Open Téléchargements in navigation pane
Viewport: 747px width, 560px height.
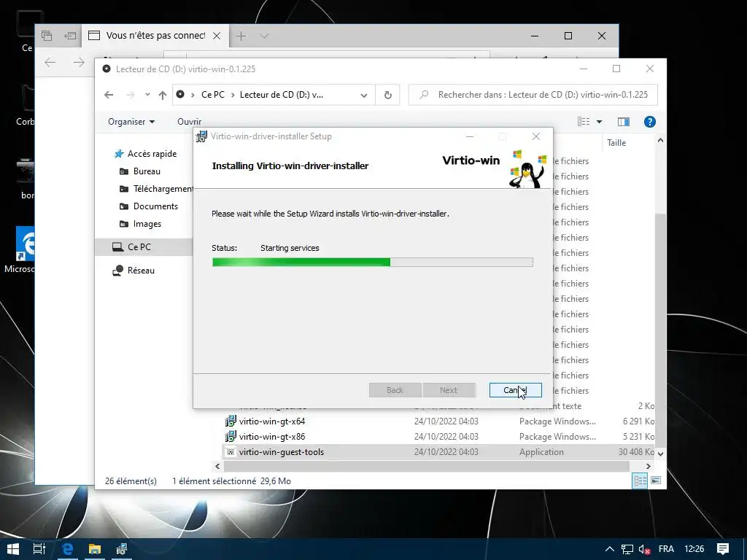(x=156, y=189)
